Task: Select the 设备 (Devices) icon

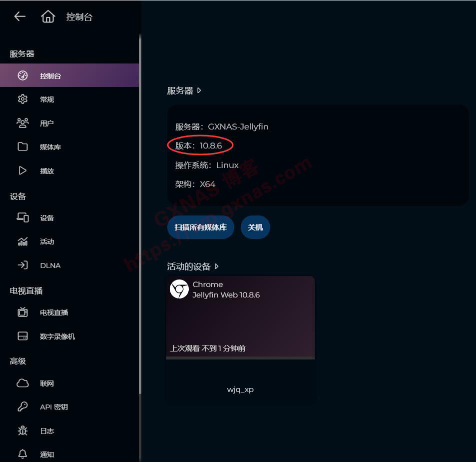Action: click(22, 217)
